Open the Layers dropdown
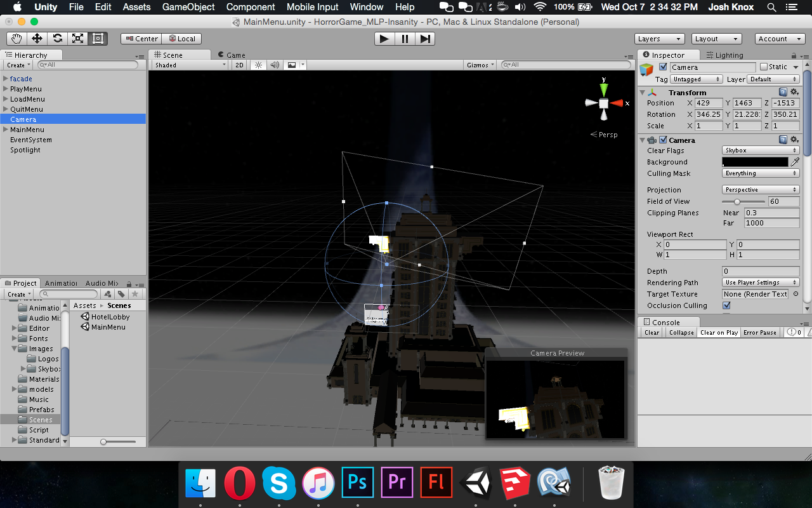812x508 pixels. pos(659,39)
